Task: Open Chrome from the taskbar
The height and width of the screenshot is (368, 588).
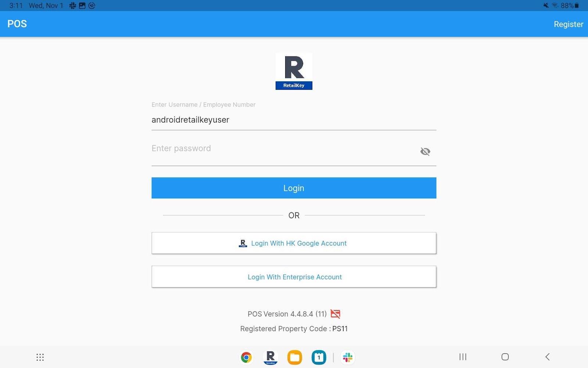Action: tap(246, 357)
